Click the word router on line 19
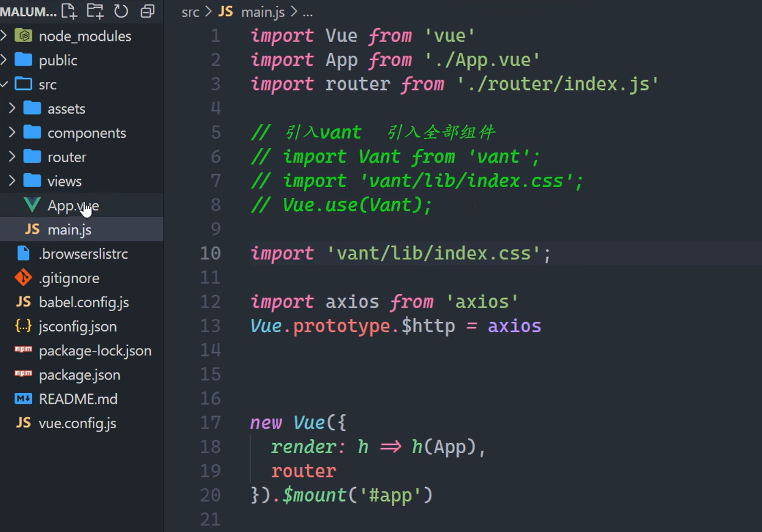This screenshot has width=762, height=532. coord(303,471)
